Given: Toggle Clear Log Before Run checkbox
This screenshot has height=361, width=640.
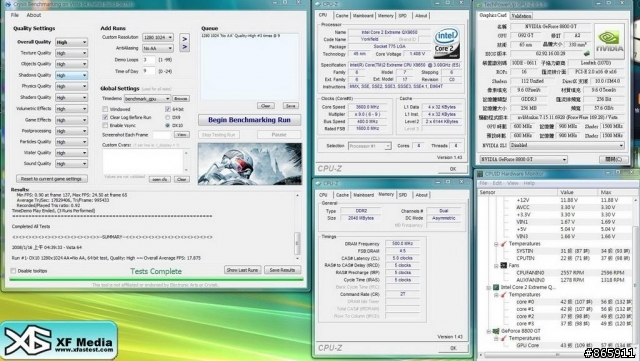Looking at the screenshot, I should (x=105, y=117).
